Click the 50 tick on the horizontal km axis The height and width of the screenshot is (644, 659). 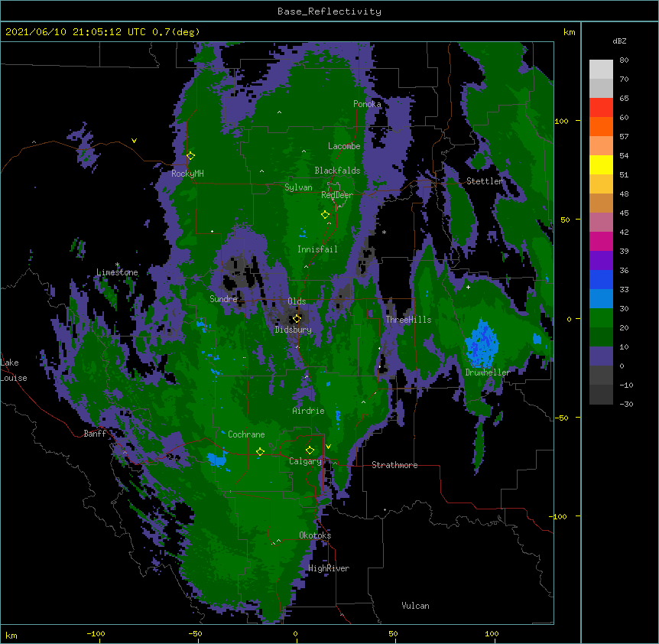coord(393,633)
